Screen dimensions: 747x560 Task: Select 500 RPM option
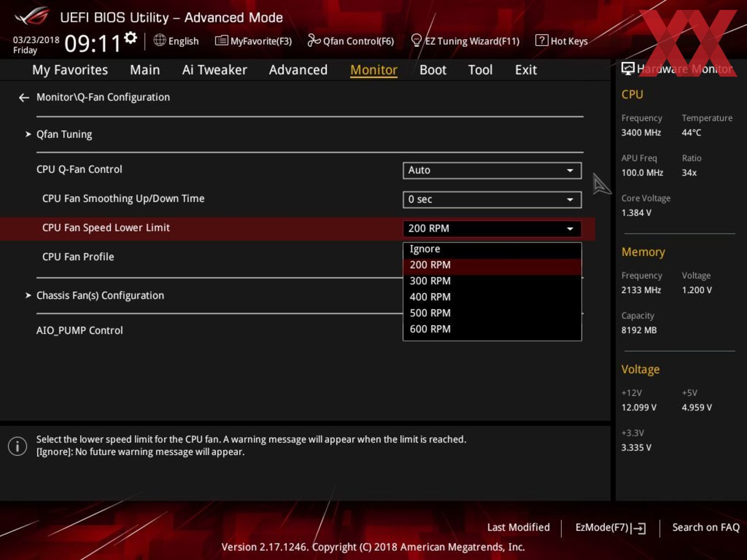pos(492,313)
